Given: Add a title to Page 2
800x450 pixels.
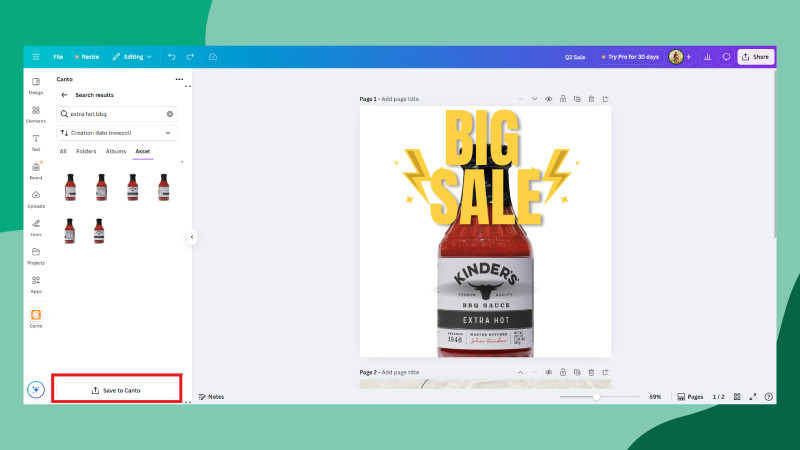Looking at the screenshot, I should point(400,372).
